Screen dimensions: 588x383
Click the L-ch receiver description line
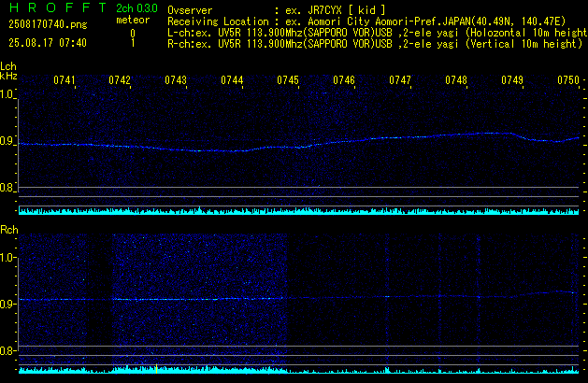click(378, 33)
